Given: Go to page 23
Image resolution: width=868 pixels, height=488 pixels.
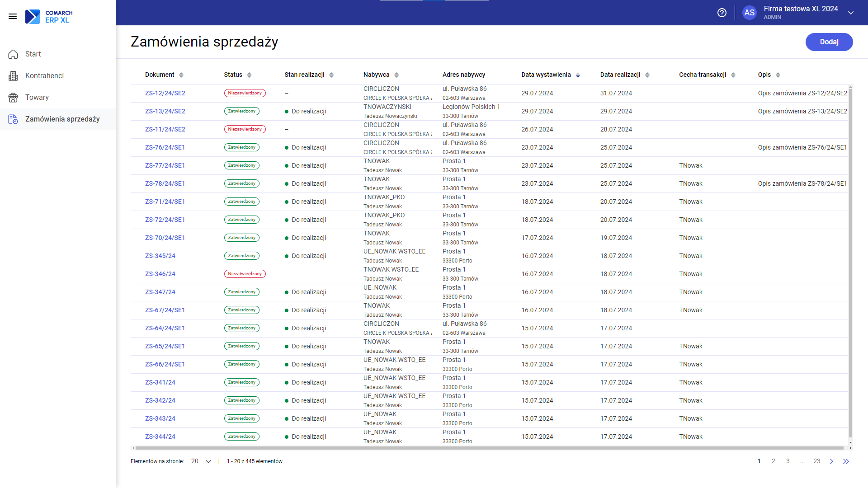Looking at the screenshot, I should coord(817,461).
